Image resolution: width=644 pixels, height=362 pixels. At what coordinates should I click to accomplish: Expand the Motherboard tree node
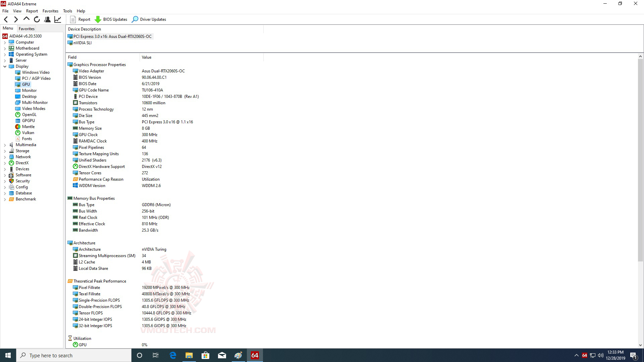pyautogui.click(x=5, y=48)
